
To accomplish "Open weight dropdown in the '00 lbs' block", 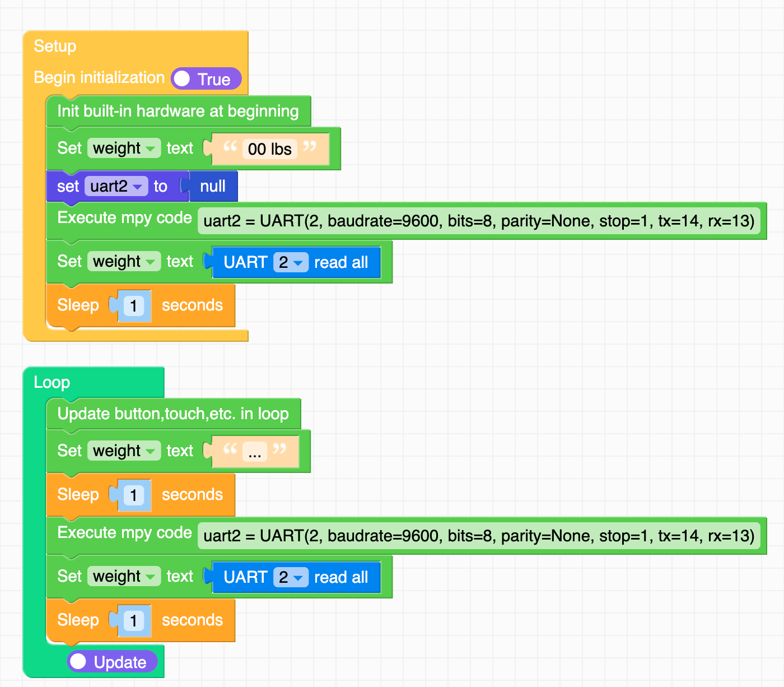I will 124,148.
